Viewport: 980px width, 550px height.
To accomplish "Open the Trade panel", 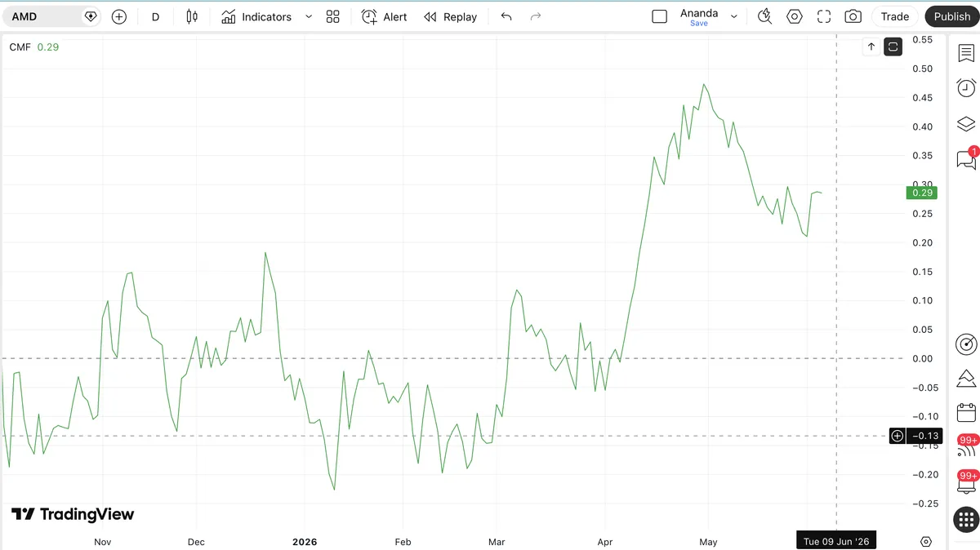I will click(x=895, y=16).
